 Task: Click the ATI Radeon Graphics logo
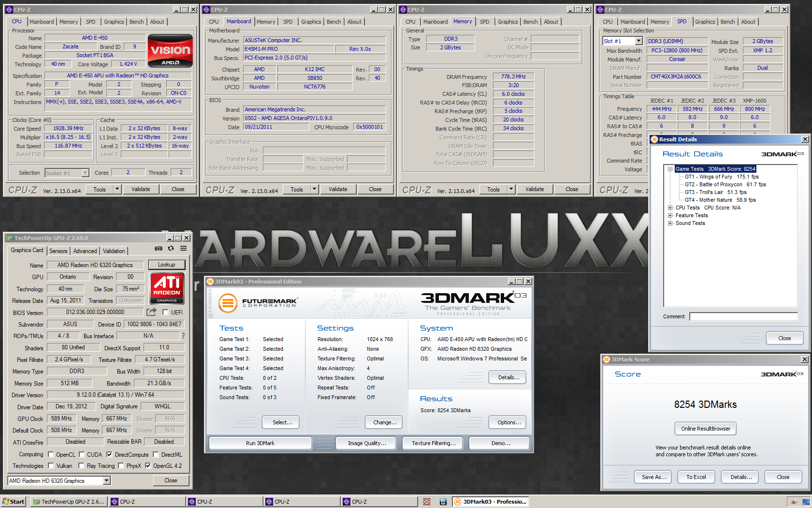(x=167, y=288)
